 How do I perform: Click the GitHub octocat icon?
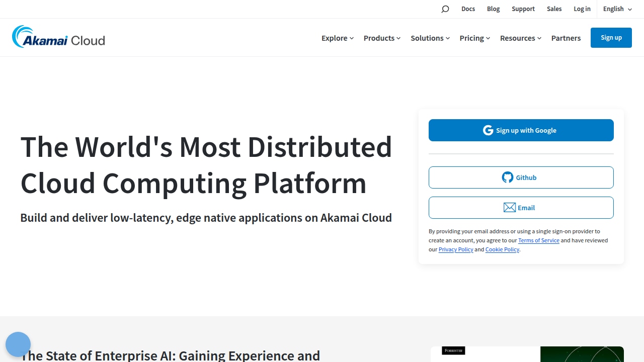click(508, 177)
